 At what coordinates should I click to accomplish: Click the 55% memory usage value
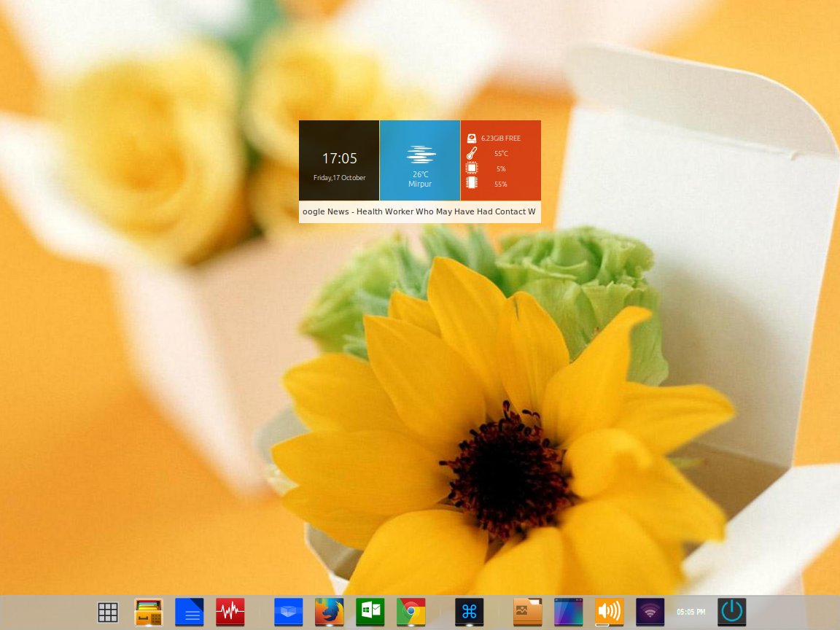click(501, 184)
